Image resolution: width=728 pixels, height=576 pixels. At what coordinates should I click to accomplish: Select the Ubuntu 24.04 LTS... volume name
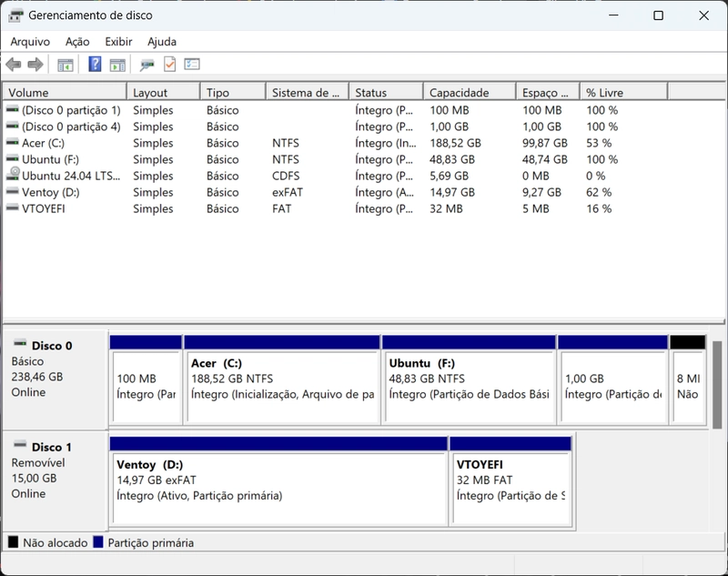pyautogui.click(x=71, y=176)
